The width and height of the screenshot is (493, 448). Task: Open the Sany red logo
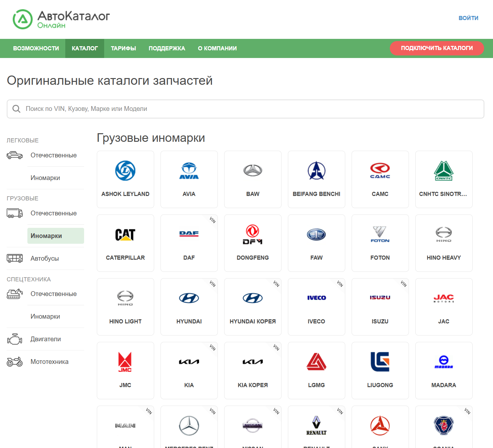click(x=380, y=425)
